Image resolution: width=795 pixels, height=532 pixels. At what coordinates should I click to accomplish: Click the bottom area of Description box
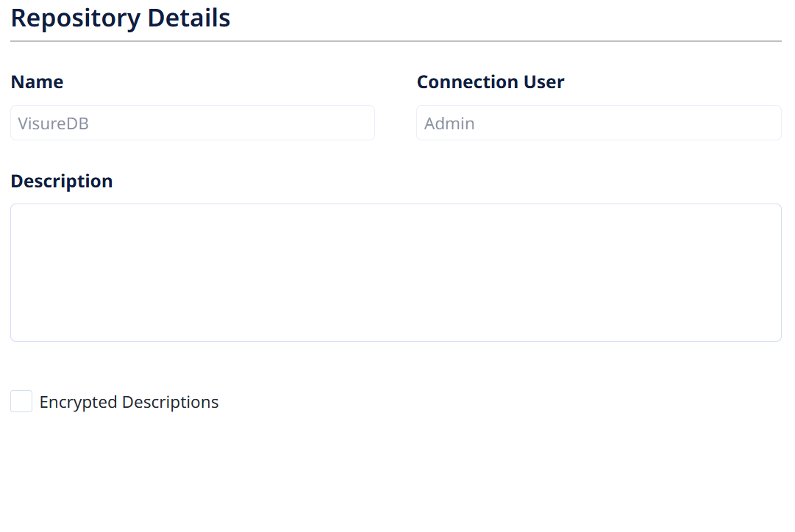(396, 329)
